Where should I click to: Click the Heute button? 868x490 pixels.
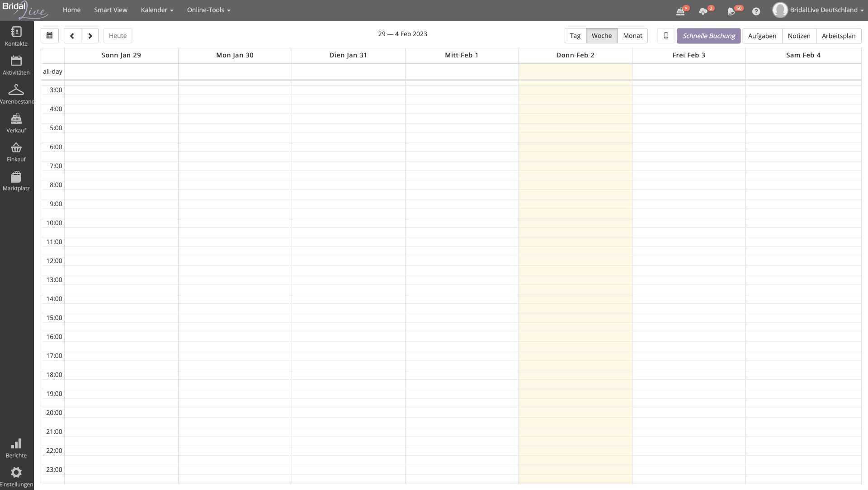(x=118, y=35)
